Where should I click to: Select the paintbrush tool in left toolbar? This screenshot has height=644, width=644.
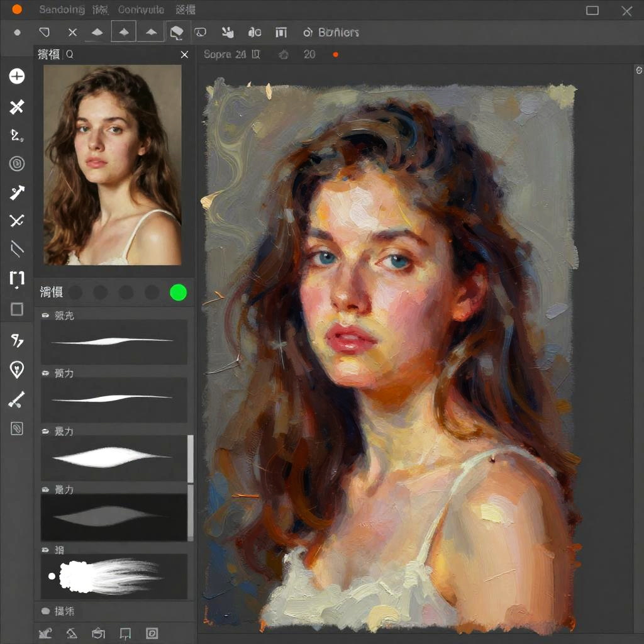pos(17,399)
